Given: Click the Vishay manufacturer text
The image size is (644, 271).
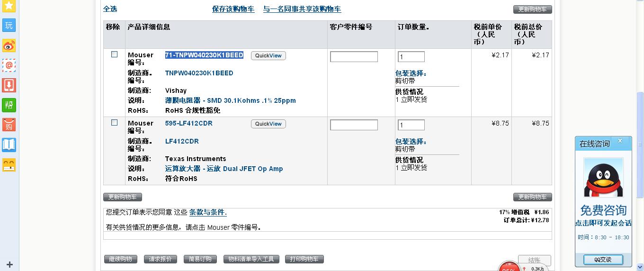Looking at the screenshot, I should (x=176, y=90).
